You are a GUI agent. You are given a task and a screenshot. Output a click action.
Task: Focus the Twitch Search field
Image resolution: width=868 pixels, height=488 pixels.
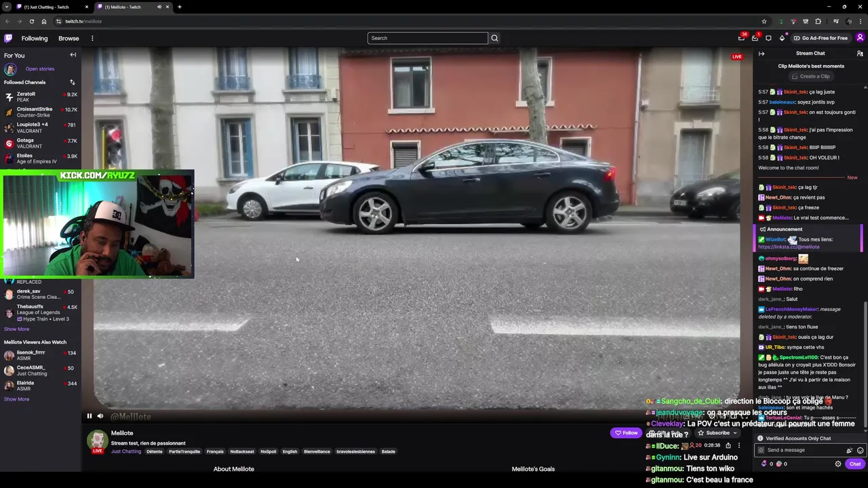(x=427, y=38)
